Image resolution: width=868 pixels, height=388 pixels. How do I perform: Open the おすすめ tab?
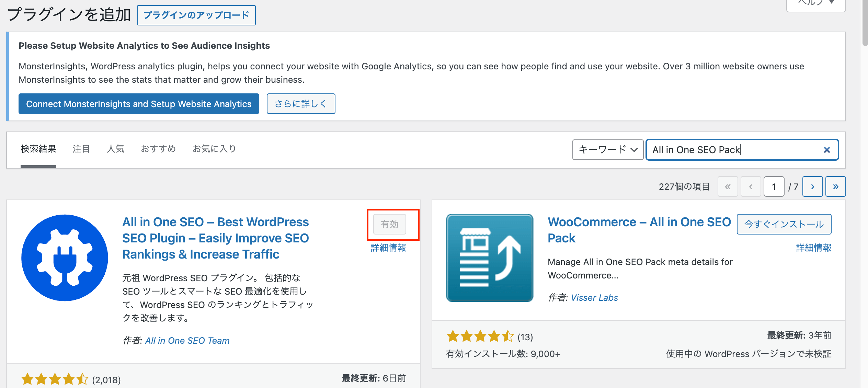point(158,149)
